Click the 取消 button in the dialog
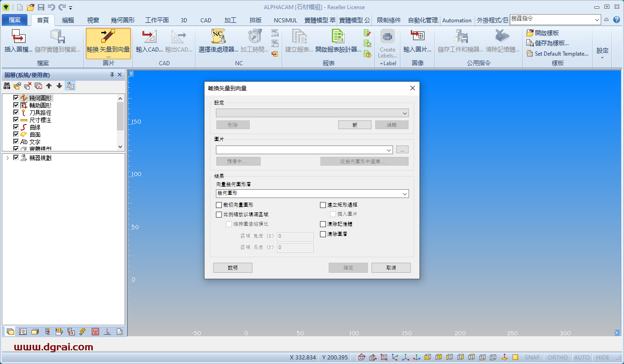 [x=391, y=268]
